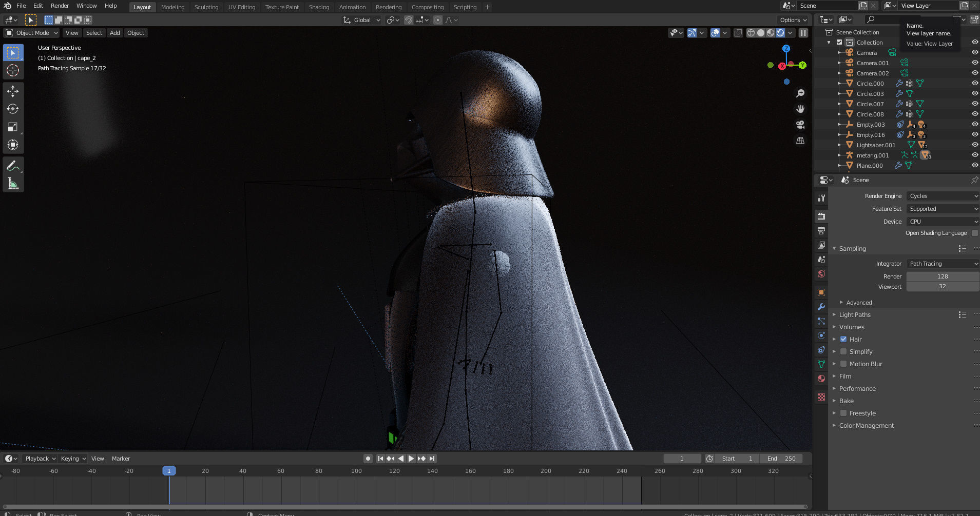Image resolution: width=980 pixels, height=516 pixels.
Task: Switch to solid viewport shading
Action: 761,33
